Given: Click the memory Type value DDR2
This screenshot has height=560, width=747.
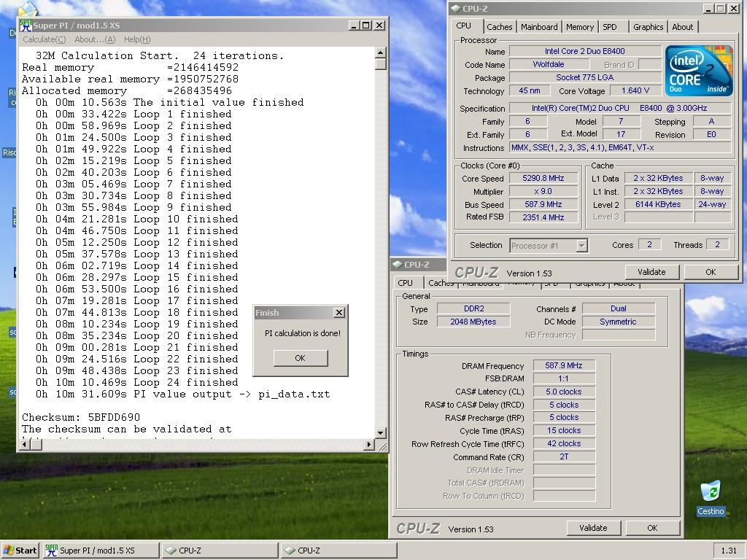Looking at the screenshot, I should pos(473,308).
